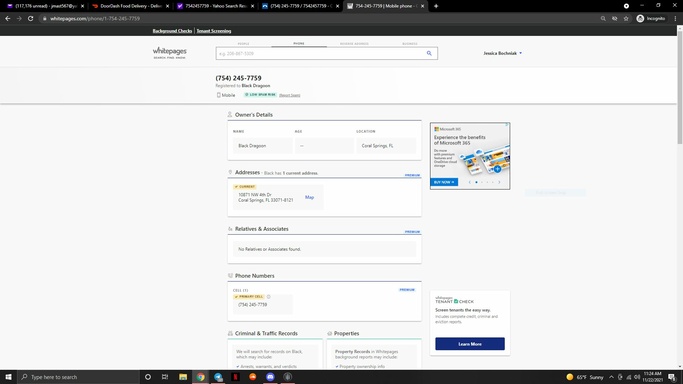Open a new browser tab
Screen dimensions: 683x384
(x=436, y=6)
